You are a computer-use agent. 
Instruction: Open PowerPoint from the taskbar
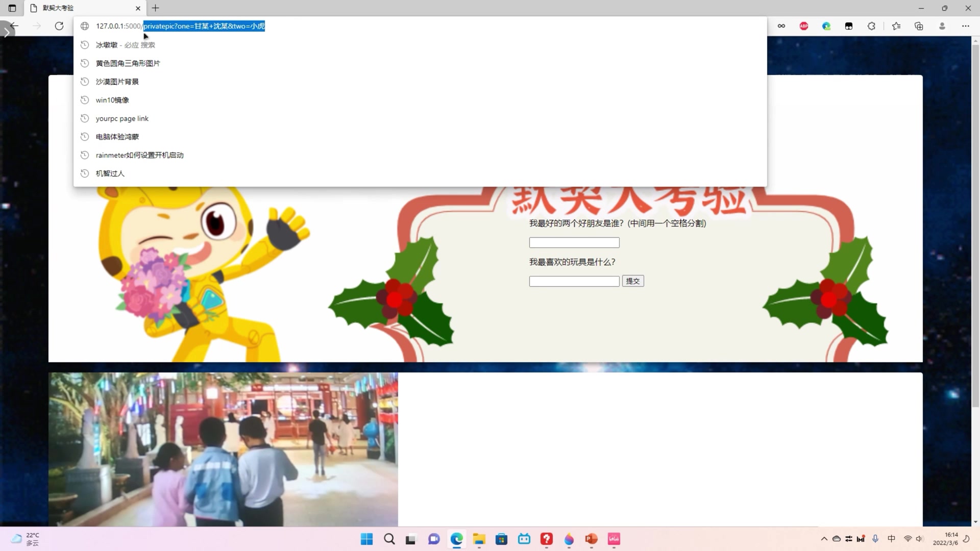point(592,539)
